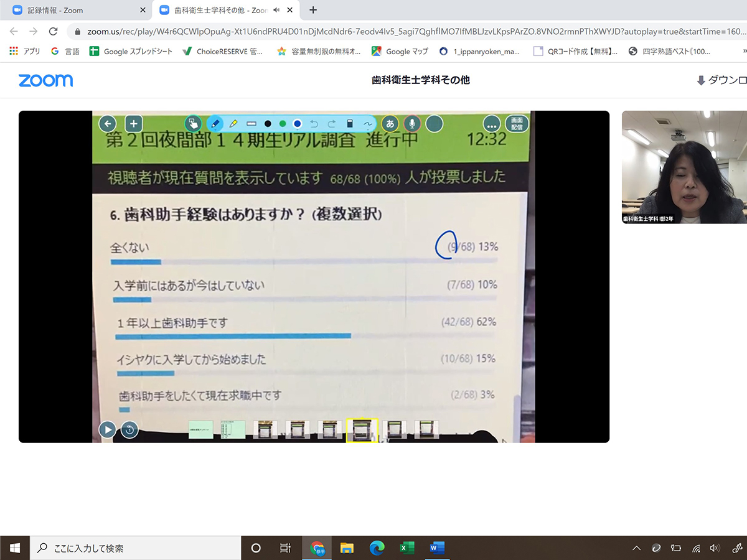Select the yellow highlighter tool
The height and width of the screenshot is (560, 747).
[233, 123]
